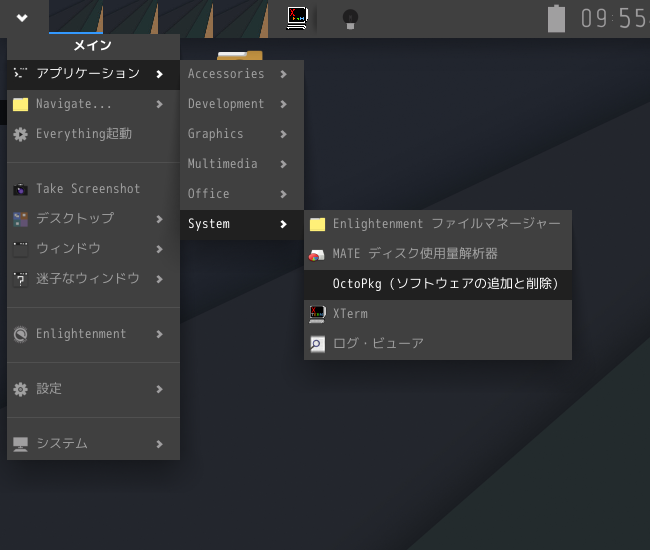Click the magnifier icon for ログ・ビューア

click(318, 344)
